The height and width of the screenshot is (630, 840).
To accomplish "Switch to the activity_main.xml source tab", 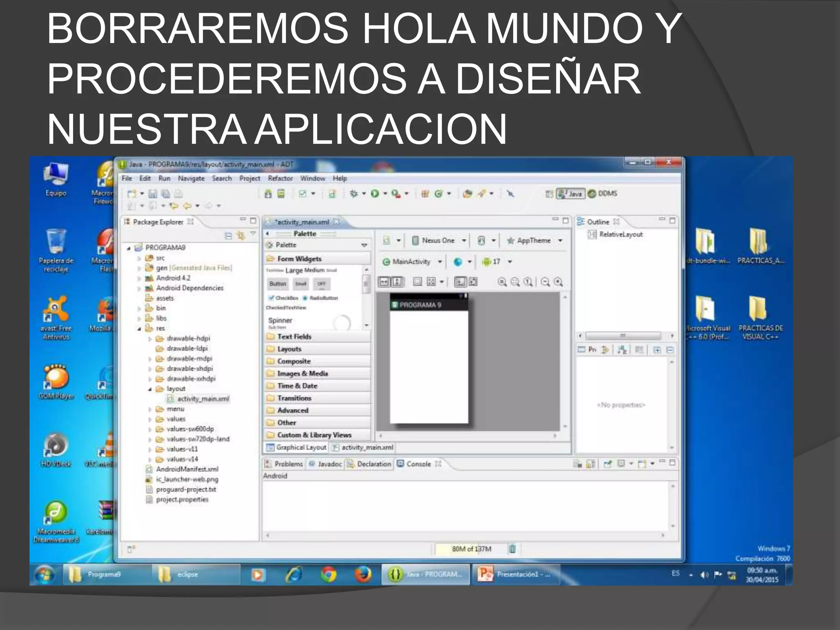I will (363, 447).
